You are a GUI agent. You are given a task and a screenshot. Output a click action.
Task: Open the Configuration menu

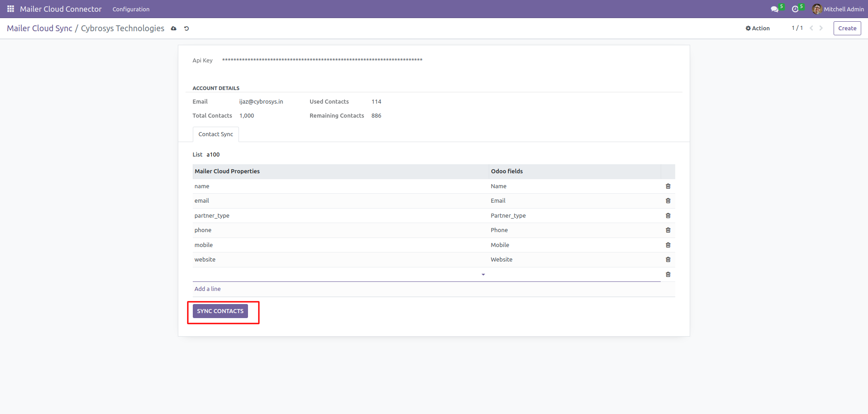131,9
